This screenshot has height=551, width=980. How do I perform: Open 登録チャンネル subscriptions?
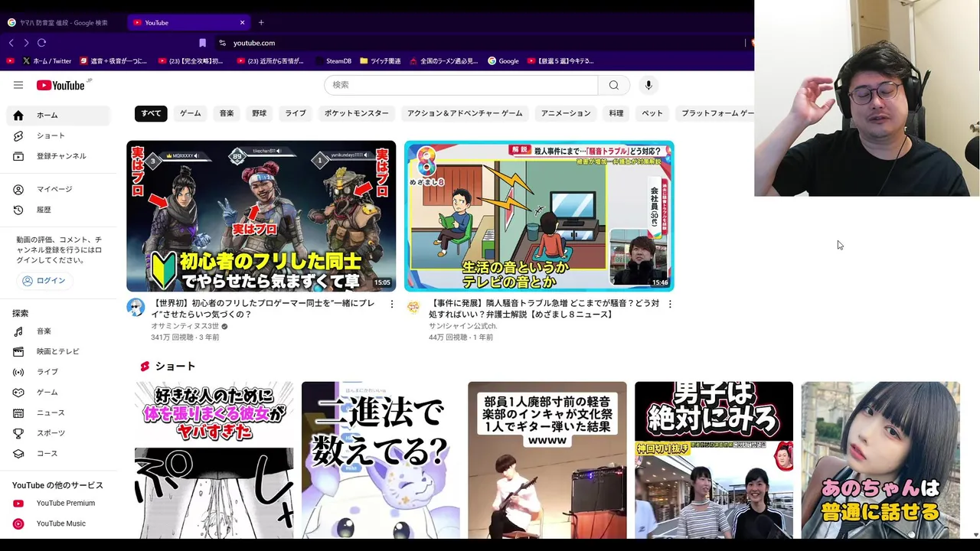pyautogui.click(x=60, y=156)
